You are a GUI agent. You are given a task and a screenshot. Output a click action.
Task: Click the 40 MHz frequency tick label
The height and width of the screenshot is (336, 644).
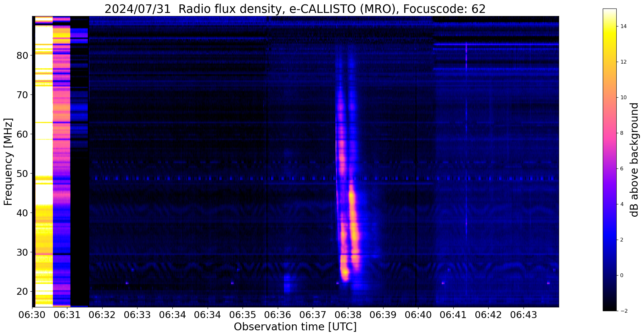point(22,213)
